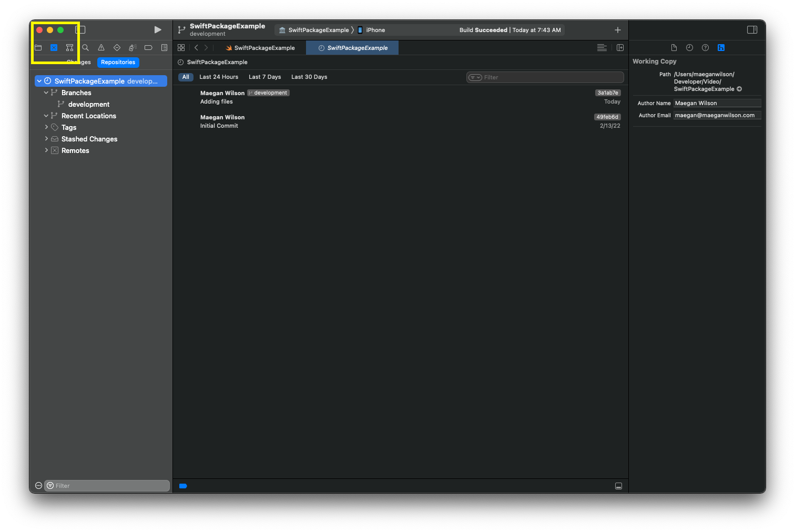Open the Breakpoint navigator icon
This screenshot has width=795, height=532.
point(148,48)
